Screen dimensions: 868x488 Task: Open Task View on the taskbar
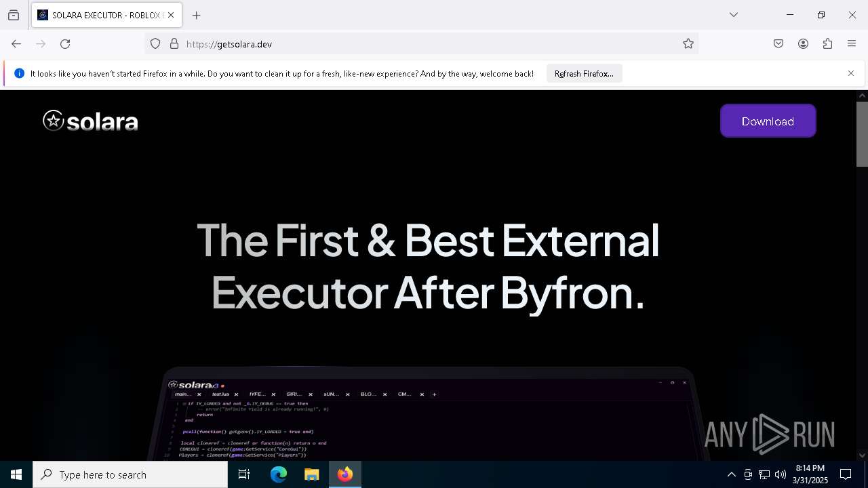tap(244, 474)
